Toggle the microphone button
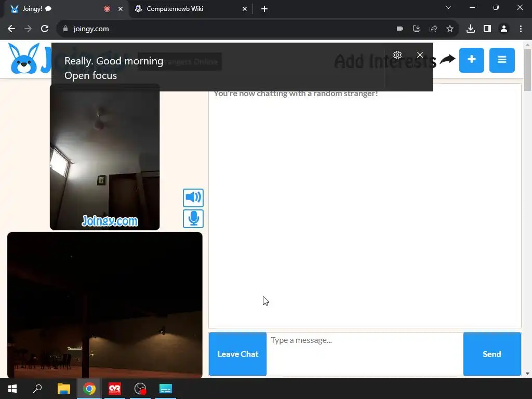Screen dimensions: 532x399 pos(193,219)
